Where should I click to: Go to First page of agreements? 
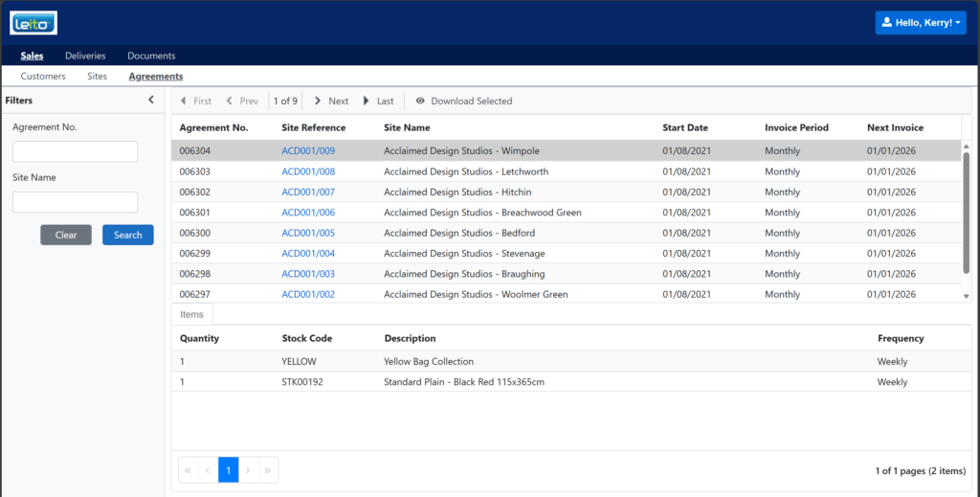click(196, 101)
